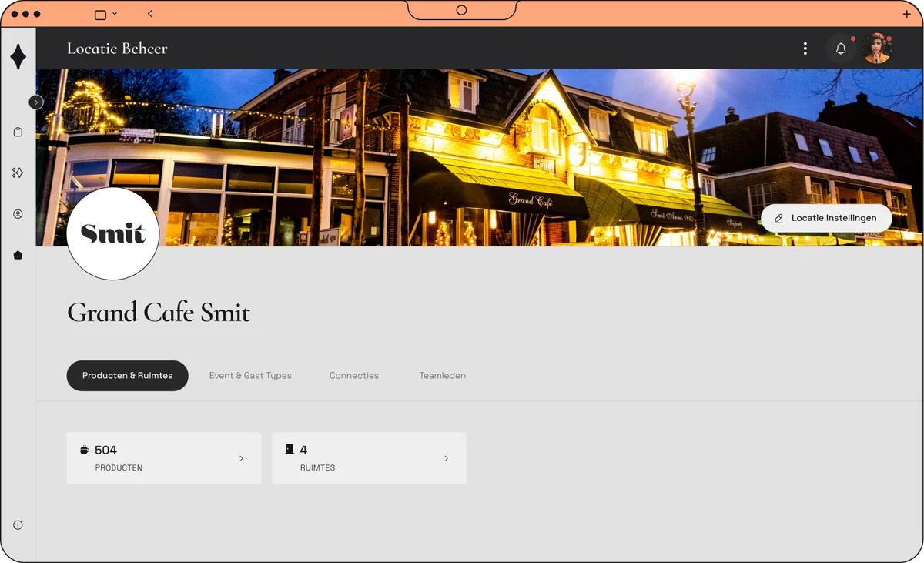This screenshot has height=563, width=924.
Task: Select the Producten & Ruimtes tab
Action: [x=128, y=376]
